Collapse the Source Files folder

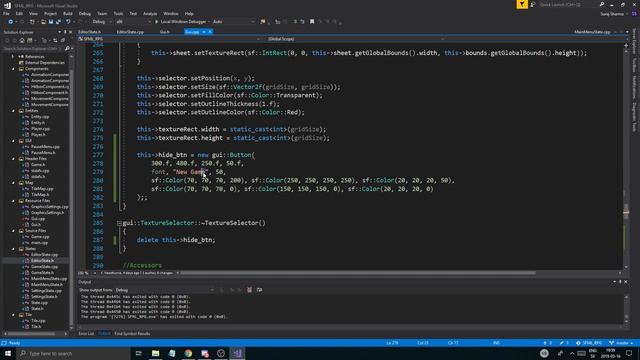(x=13, y=231)
